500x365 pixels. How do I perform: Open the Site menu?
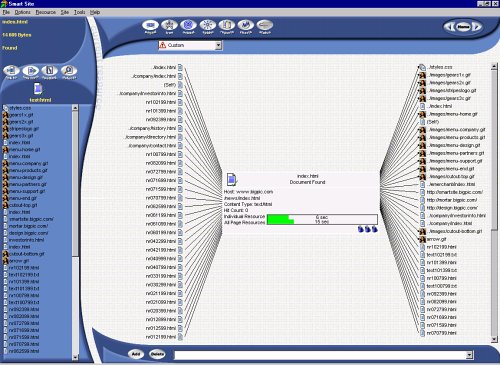click(x=65, y=12)
